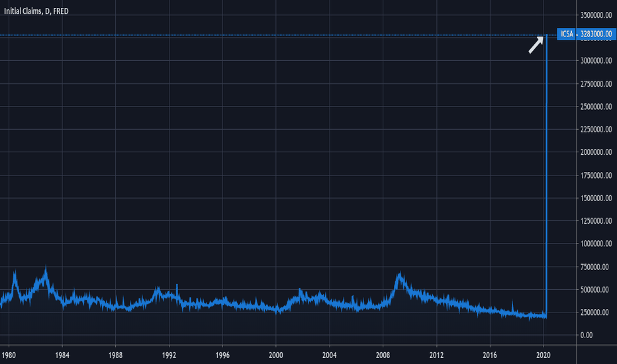617x364 pixels.
Task: Click the 3000000.00 price axis label
Action: [x=596, y=61]
